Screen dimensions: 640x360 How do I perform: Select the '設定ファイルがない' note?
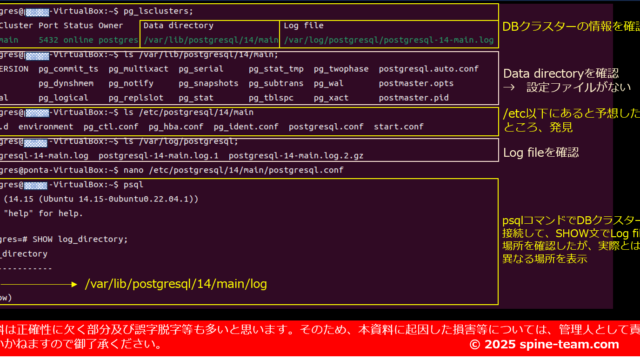578,87
